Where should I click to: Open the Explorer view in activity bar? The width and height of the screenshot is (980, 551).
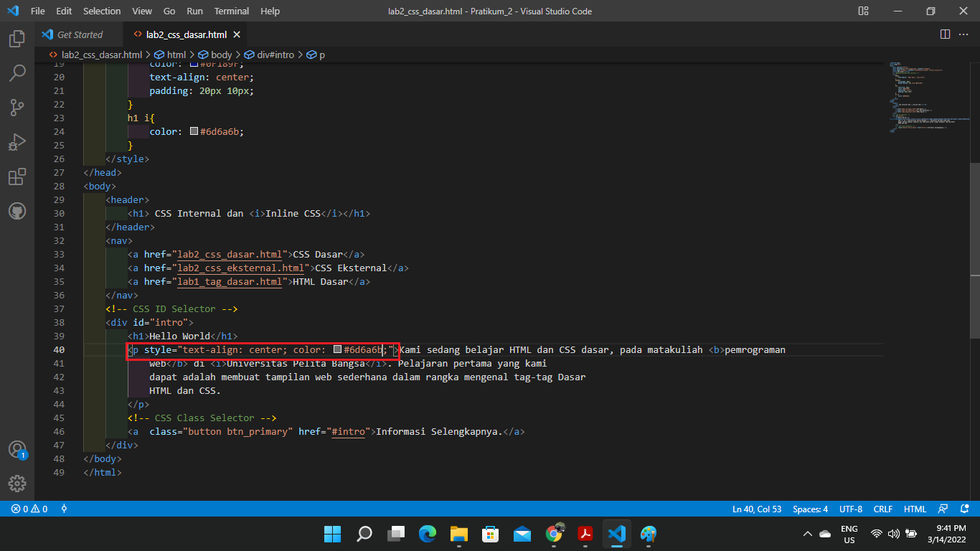17,39
